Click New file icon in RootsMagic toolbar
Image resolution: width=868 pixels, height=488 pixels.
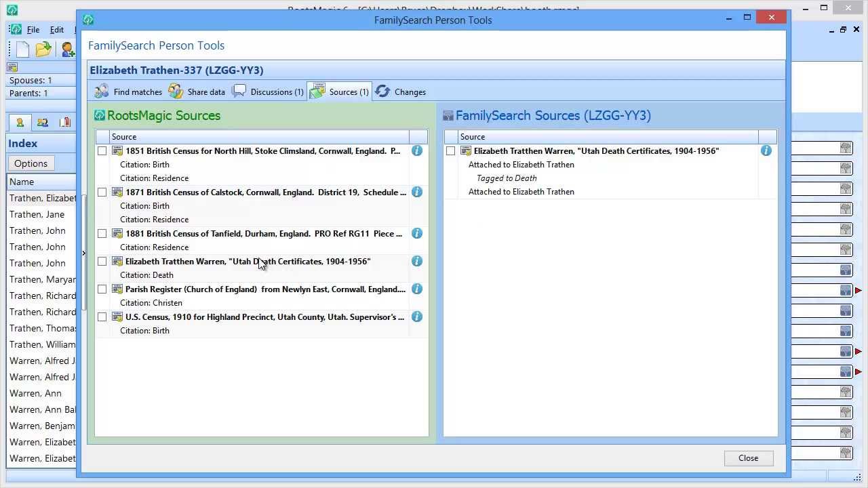(x=23, y=49)
